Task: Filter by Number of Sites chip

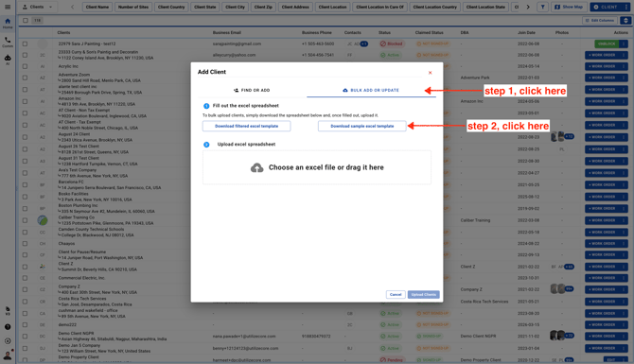Action: click(x=133, y=7)
